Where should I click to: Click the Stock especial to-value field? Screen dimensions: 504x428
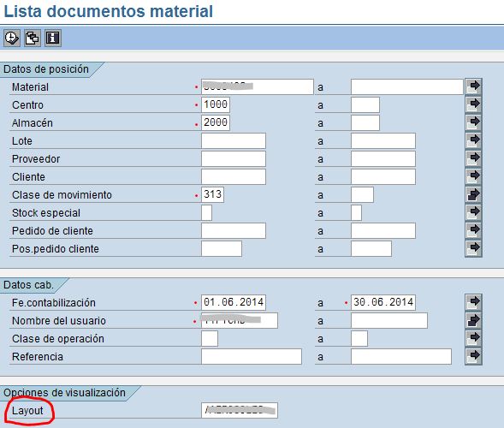click(356, 213)
